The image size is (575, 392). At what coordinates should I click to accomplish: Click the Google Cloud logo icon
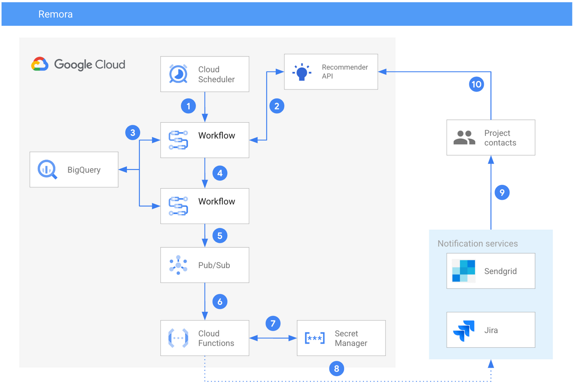point(40,64)
